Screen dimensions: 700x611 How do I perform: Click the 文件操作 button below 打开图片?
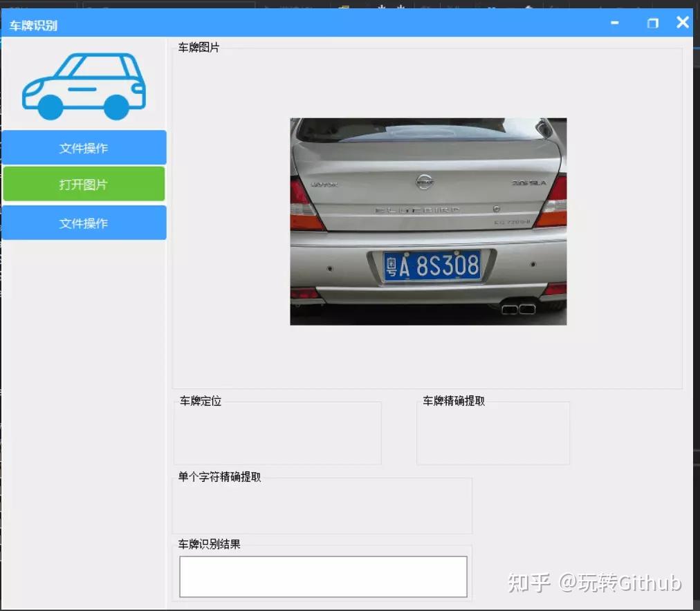point(84,223)
